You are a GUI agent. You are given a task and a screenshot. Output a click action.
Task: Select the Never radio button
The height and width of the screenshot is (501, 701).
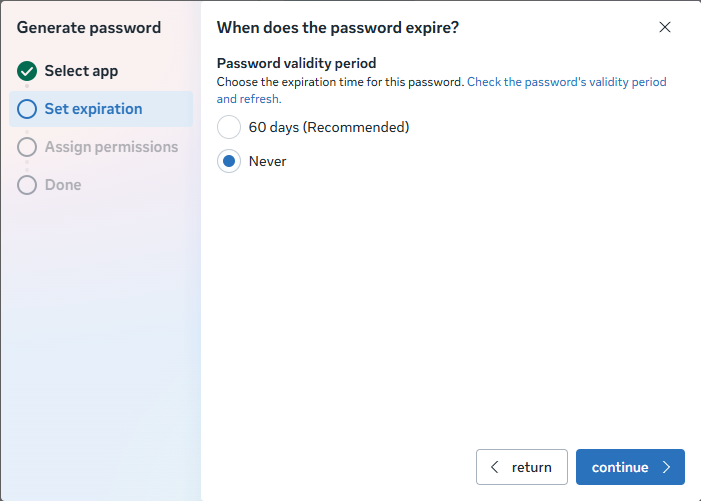[x=229, y=161]
